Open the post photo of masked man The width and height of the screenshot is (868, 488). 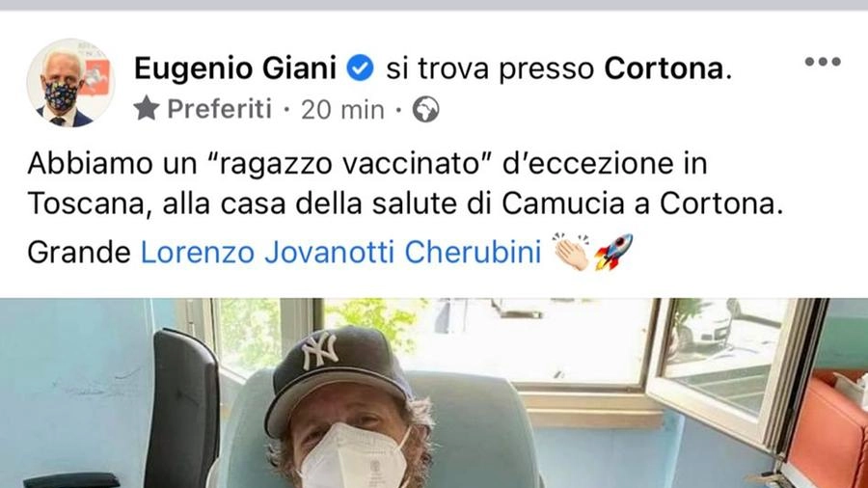[434, 393]
